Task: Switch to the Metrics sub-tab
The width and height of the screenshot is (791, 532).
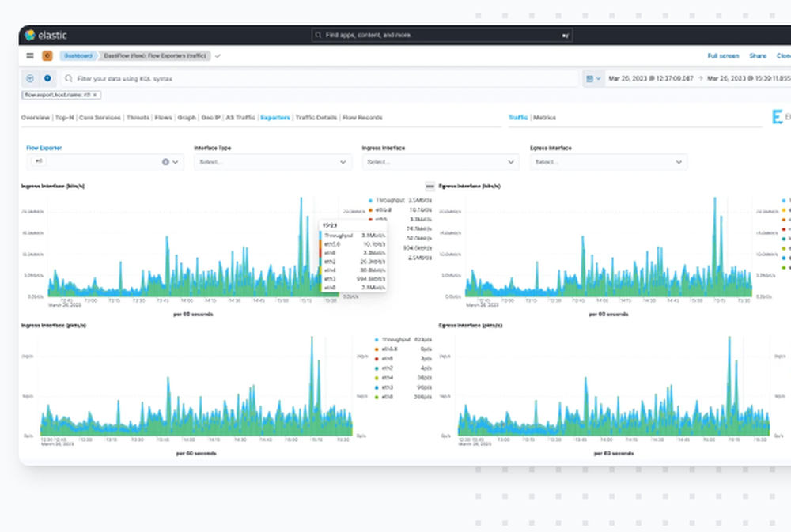Action: coord(544,118)
